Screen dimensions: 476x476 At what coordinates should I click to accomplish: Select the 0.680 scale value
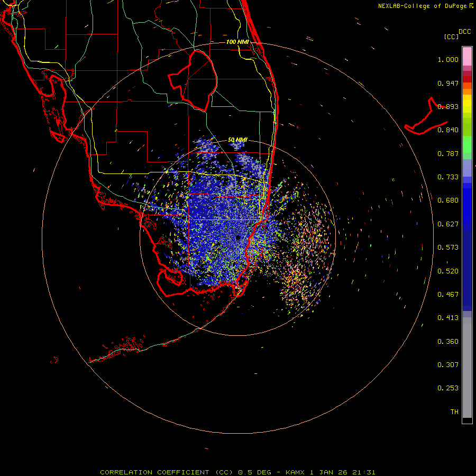(448, 200)
